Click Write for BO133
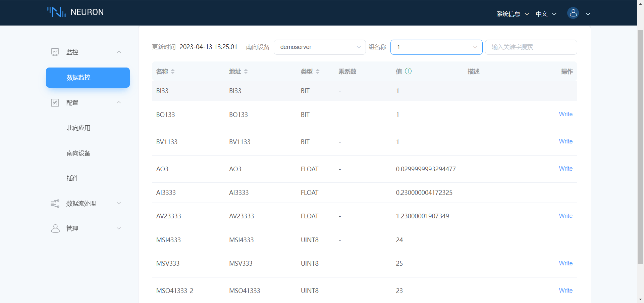Image resolution: width=644 pixels, height=303 pixels. click(565, 114)
